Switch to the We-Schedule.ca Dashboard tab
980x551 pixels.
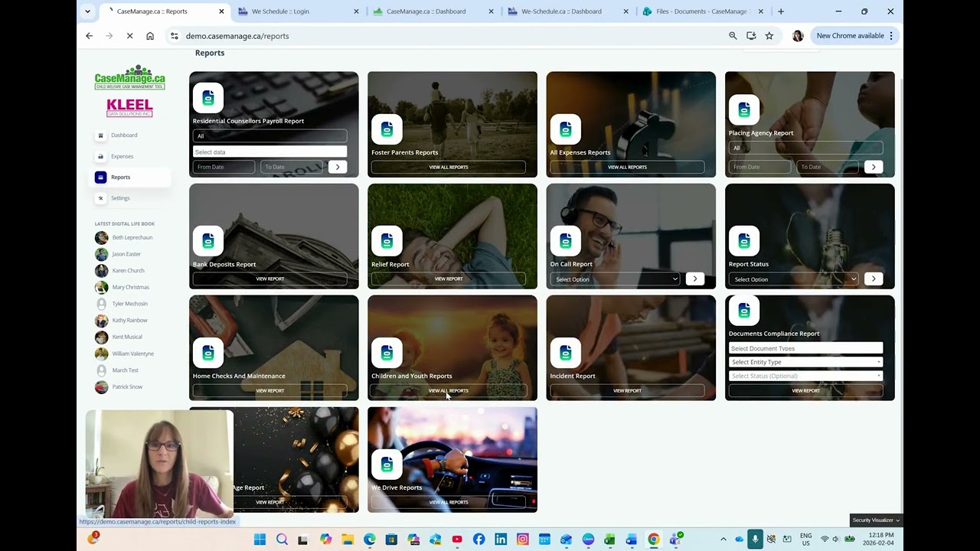[567, 11]
